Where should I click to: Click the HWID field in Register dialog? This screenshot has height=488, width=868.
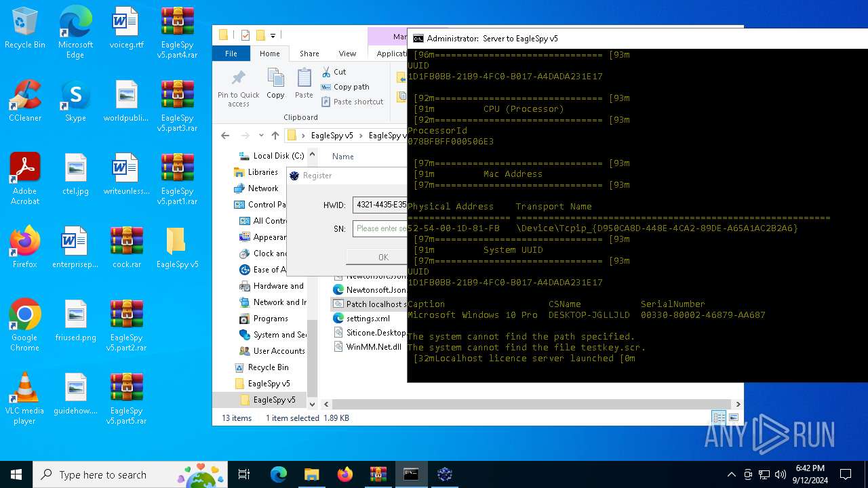(x=380, y=205)
